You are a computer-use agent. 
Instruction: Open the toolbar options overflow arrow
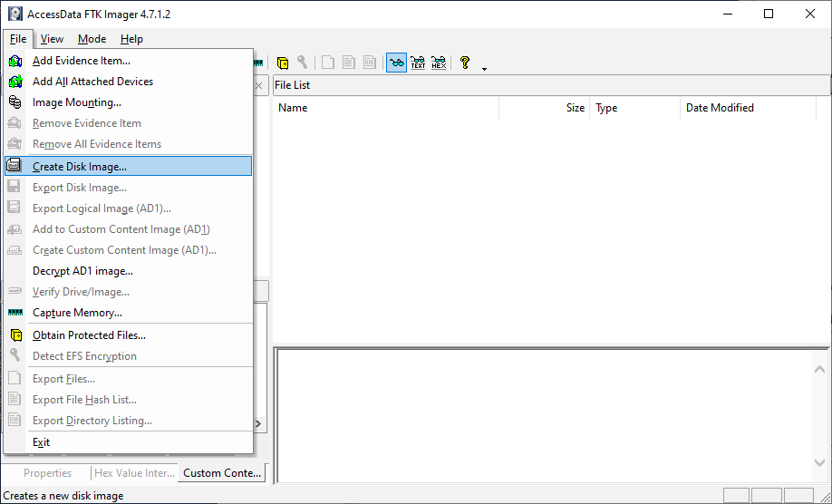coord(485,69)
